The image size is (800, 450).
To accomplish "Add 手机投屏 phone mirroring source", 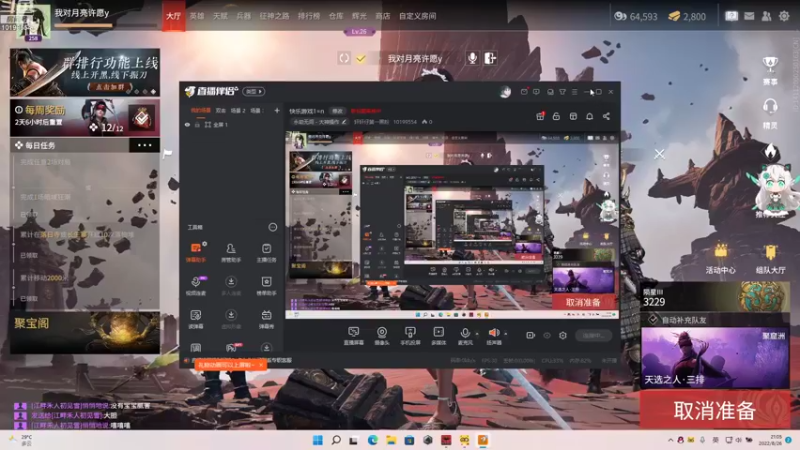I will point(410,336).
